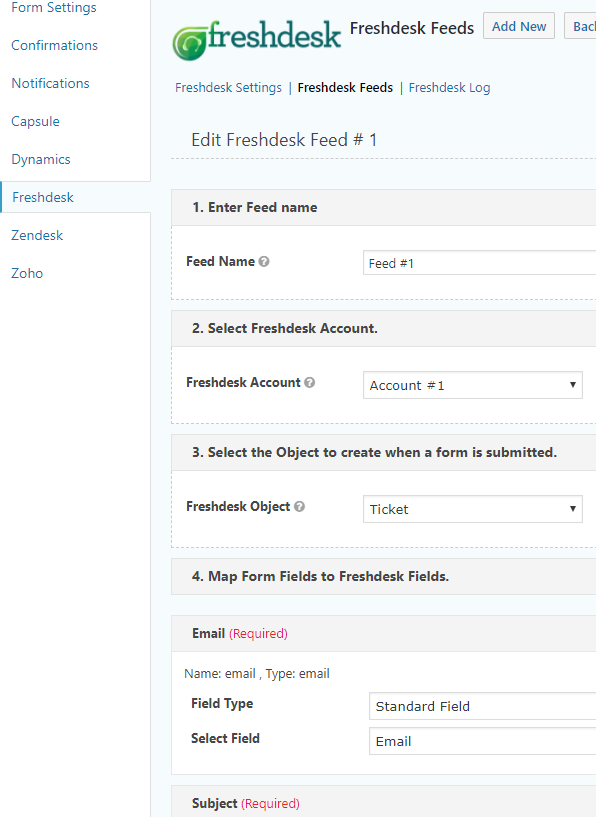Click the Freshdesk Feeds page title
The image size is (596, 817).
click(412, 28)
